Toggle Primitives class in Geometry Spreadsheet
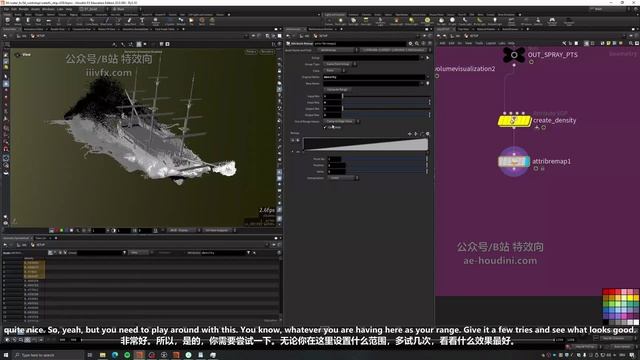Image resolution: width=640 pixels, height=360 pixels. point(60,253)
